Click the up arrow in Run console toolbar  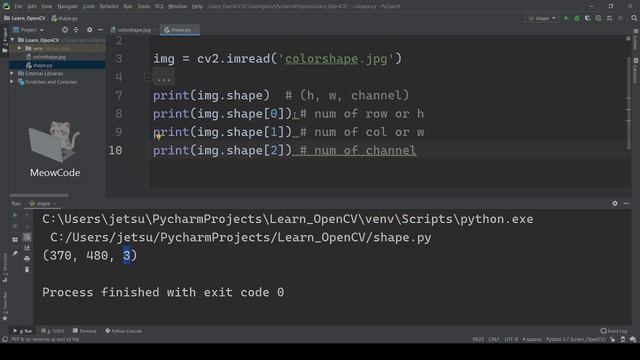pos(27,215)
